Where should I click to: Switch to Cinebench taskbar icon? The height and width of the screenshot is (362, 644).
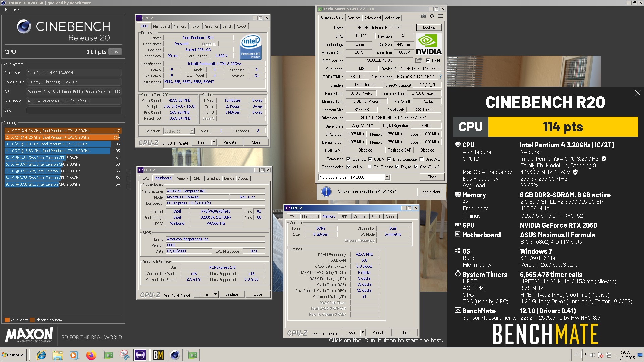[x=175, y=355]
